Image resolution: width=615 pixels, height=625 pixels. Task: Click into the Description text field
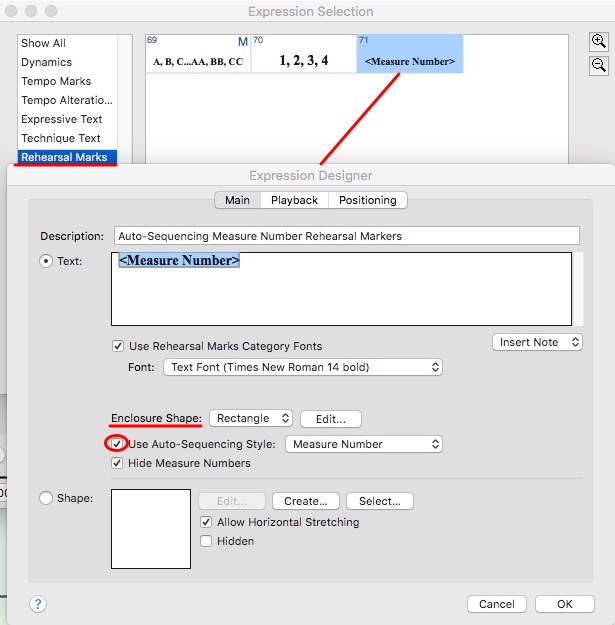point(346,236)
